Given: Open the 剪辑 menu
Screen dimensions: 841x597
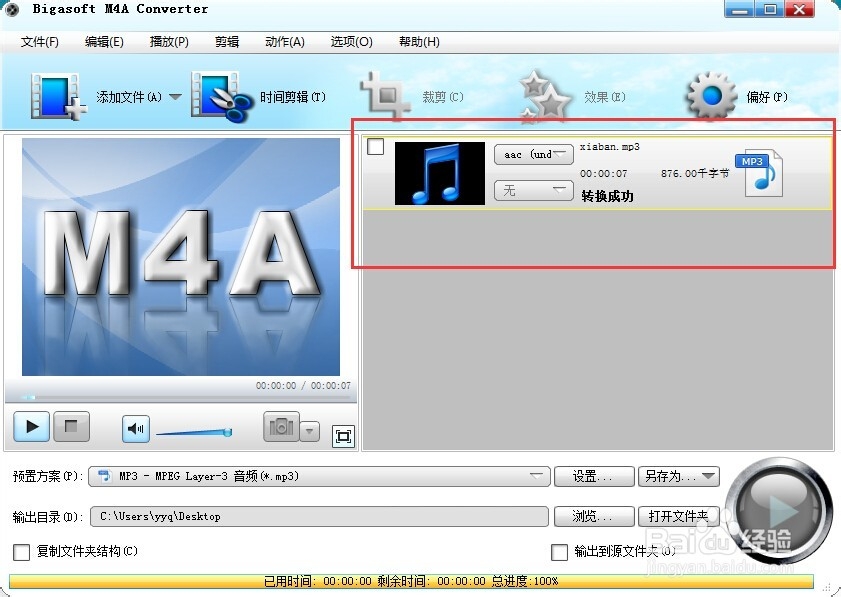Looking at the screenshot, I should point(227,42).
